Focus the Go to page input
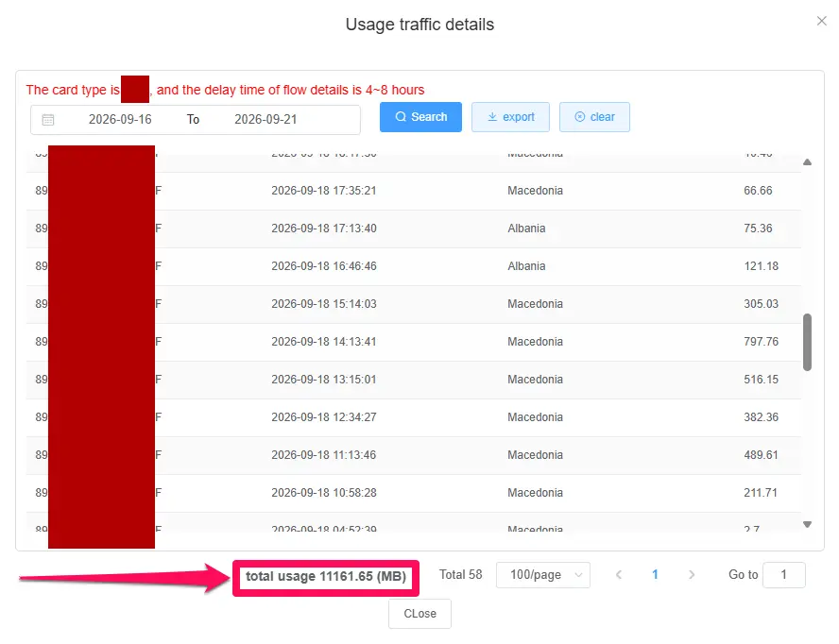Screen dimensions: 839x644 point(784,575)
